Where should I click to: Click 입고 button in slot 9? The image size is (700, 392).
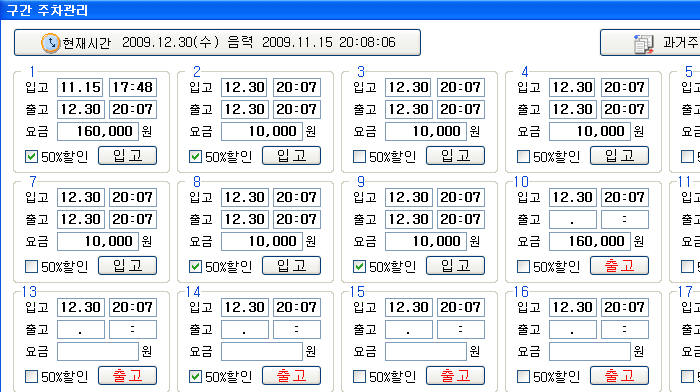click(455, 266)
